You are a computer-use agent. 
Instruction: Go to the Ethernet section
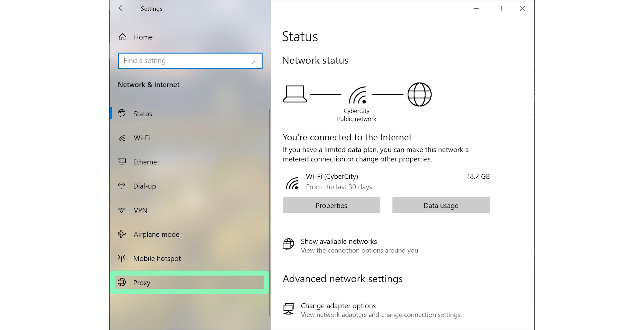point(190,162)
